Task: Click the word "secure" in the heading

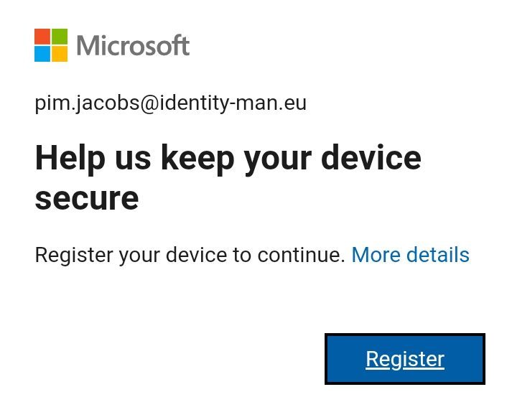Action: [86, 197]
